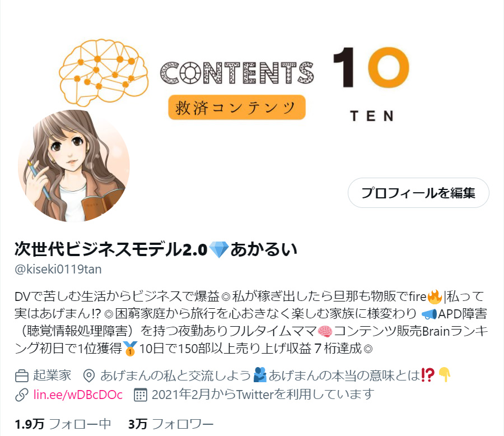Open the lin.ee/wDBcDOc link
The width and height of the screenshot is (504, 436).
pos(78,395)
